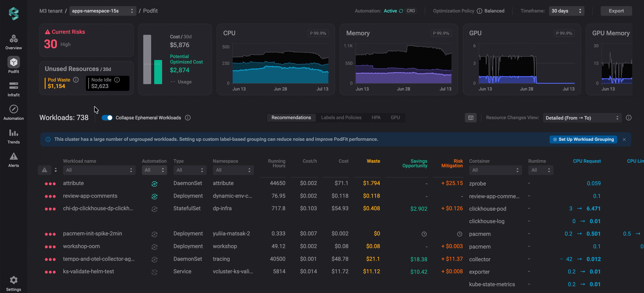Open the Namespace filter dropdown
This screenshot has height=293, width=644.
coord(233,170)
